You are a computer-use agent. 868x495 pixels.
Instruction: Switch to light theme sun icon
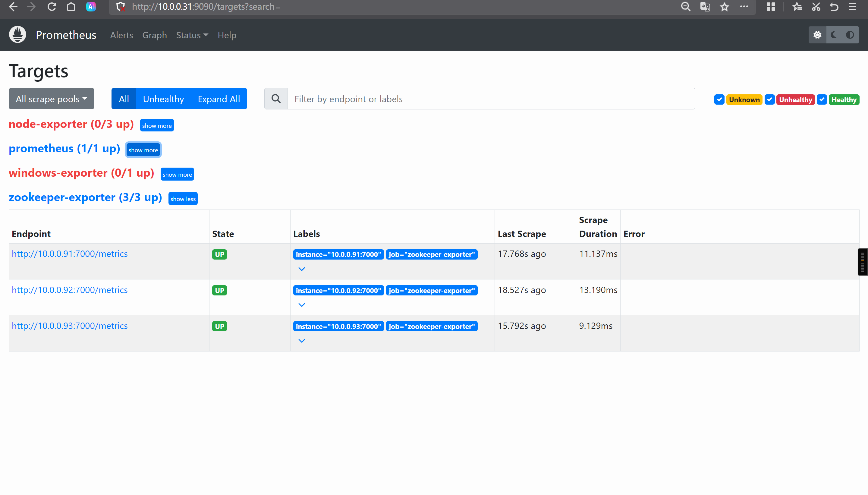[x=817, y=35]
